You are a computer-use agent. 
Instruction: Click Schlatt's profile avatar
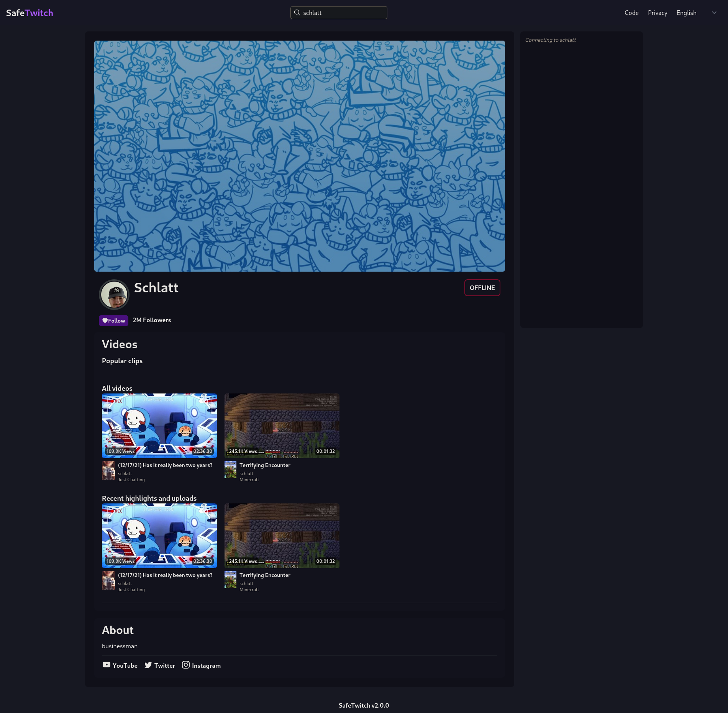coord(114,294)
